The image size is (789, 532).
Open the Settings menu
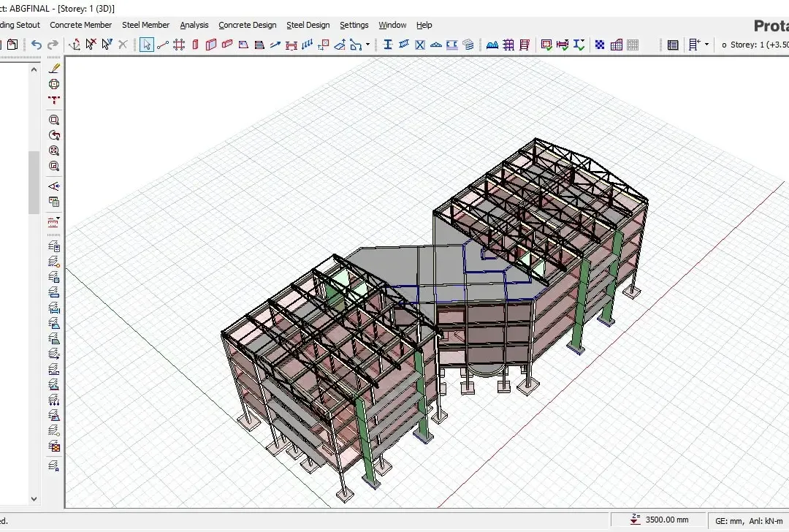(354, 25)
